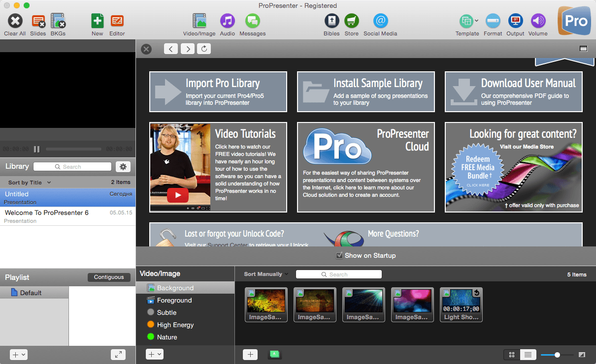596x364 pixels.
Task: Select the Background media folder
Action: 185,288
